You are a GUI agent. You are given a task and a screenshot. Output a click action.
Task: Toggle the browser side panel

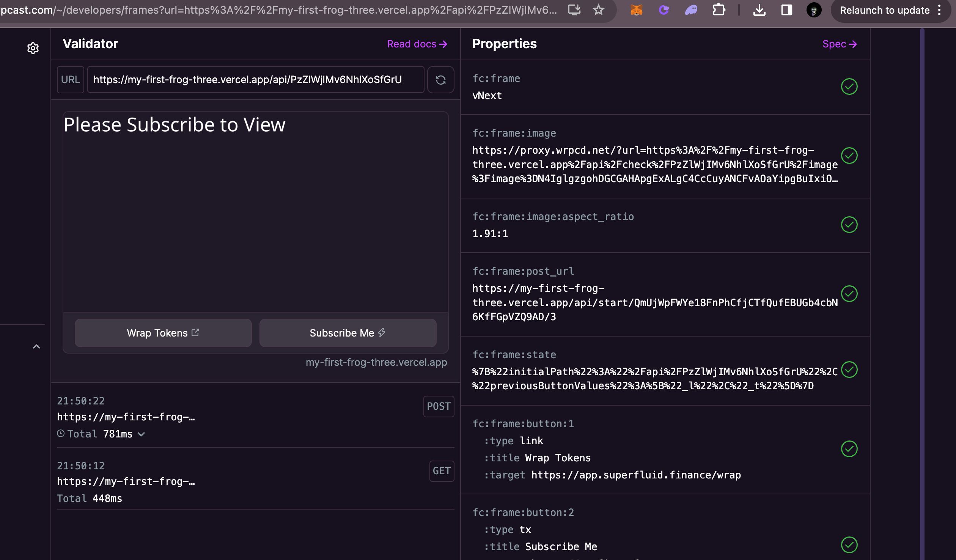pos(786,10)
